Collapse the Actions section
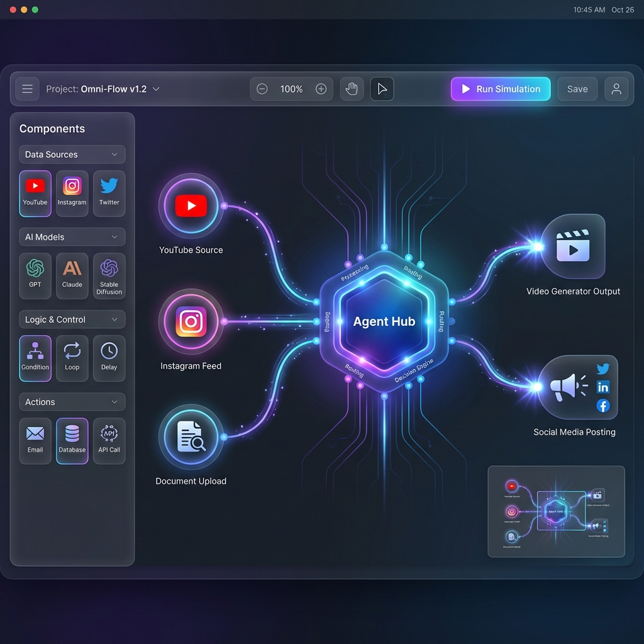 (72, 402)
